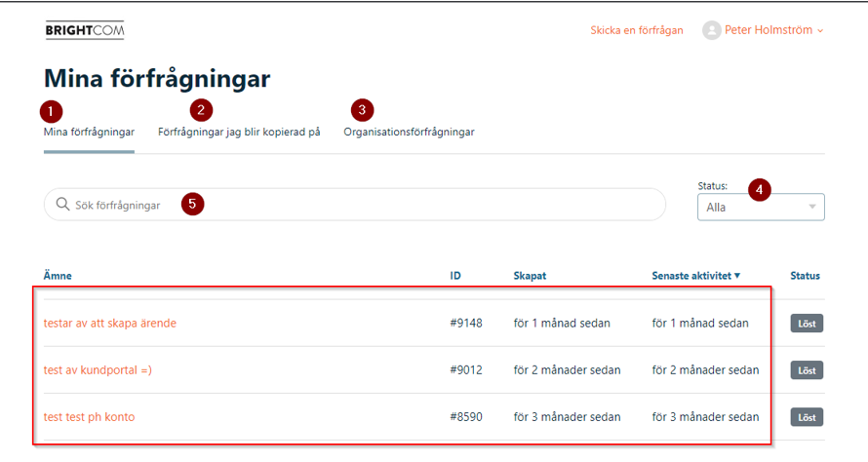The width and height of the screenshot is (868, 462).
Task: Click red marker number 3
Action: [363, 109]
